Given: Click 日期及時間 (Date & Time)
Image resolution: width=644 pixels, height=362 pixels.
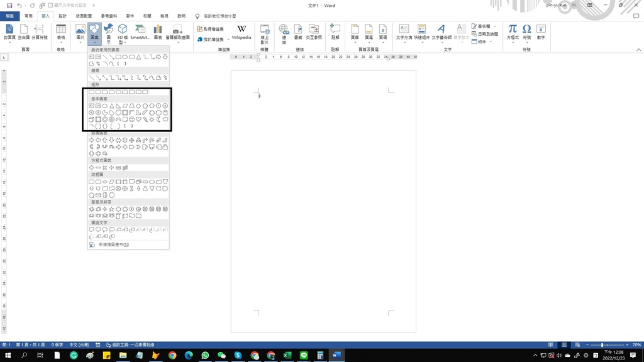Looking at the screenshot, I should [485, 34].
